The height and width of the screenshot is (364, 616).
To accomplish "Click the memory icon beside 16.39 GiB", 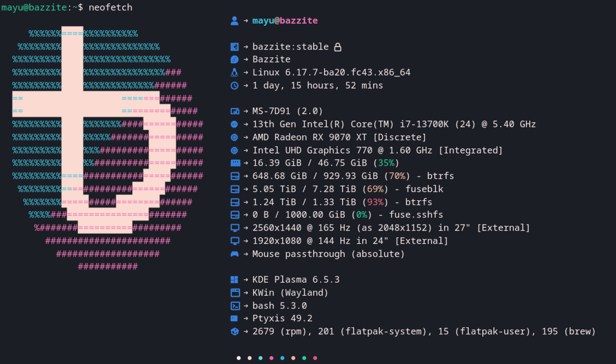I will click(235, 163).
